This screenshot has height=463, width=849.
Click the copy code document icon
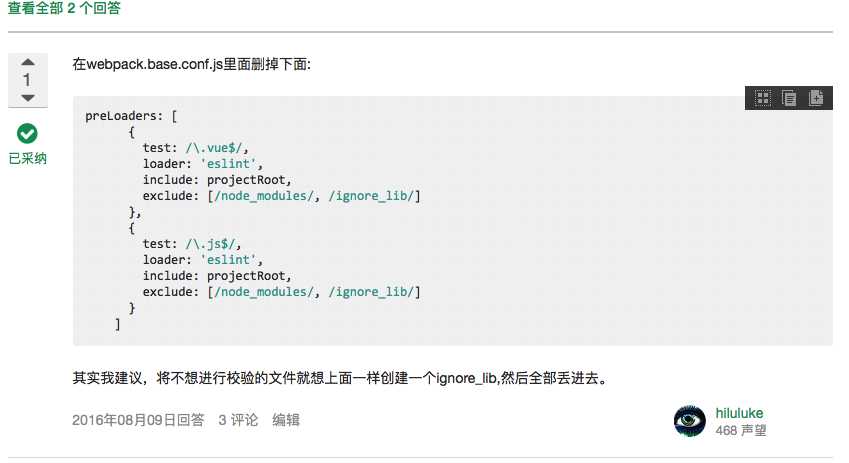(x=789, y=97)
